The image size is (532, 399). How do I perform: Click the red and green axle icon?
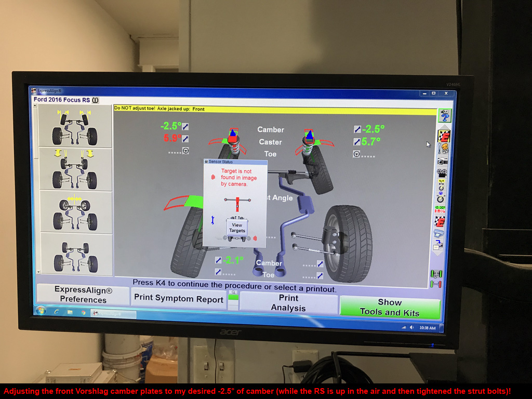click(436, 284)
